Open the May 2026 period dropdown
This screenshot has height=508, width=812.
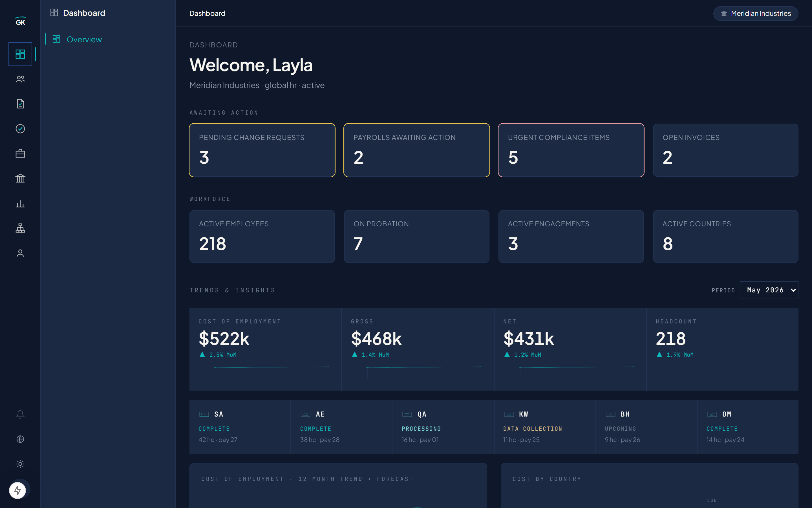click(769, 290)
